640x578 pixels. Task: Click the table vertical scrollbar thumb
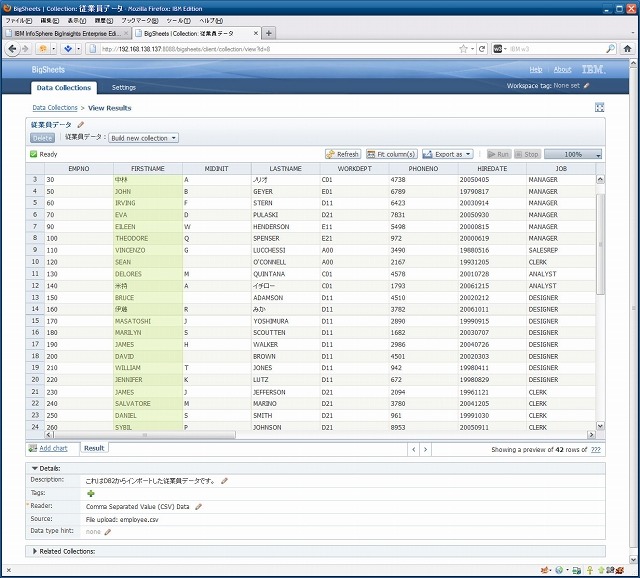coord(600,244)
